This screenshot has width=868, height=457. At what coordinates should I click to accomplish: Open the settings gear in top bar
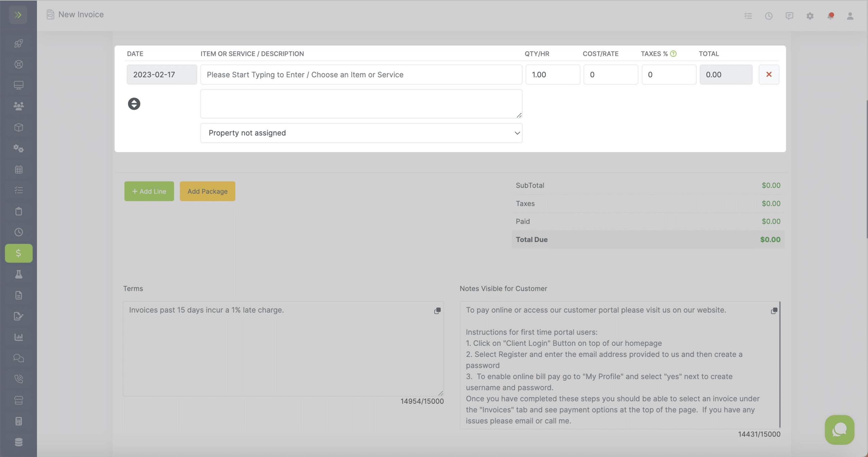point(810,16)
